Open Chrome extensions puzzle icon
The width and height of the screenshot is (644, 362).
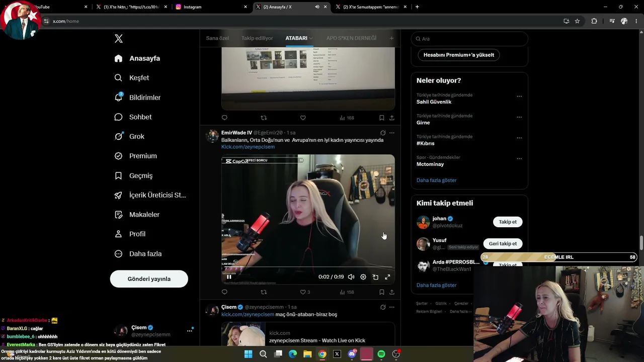(594, 21)
